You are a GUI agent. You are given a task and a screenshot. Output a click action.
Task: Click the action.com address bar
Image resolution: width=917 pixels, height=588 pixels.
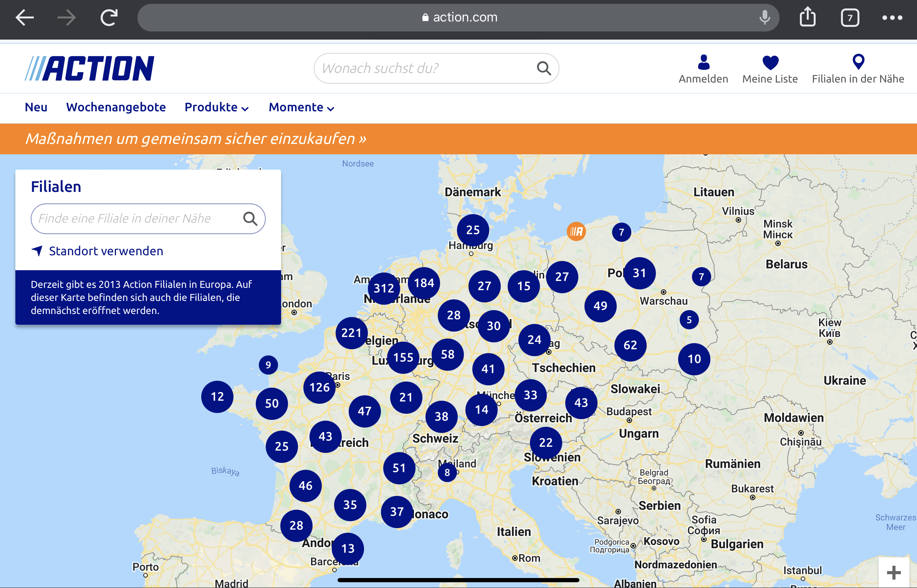458,17
